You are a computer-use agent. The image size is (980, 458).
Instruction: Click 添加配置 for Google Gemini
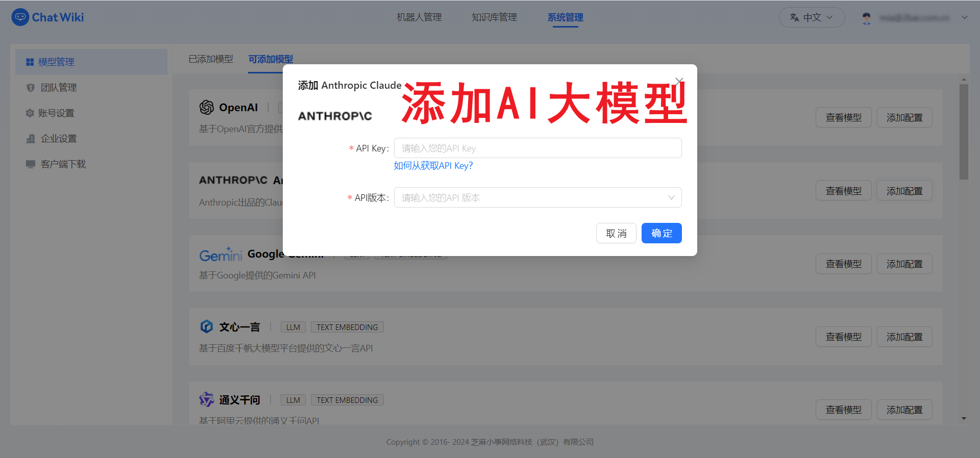904,264
